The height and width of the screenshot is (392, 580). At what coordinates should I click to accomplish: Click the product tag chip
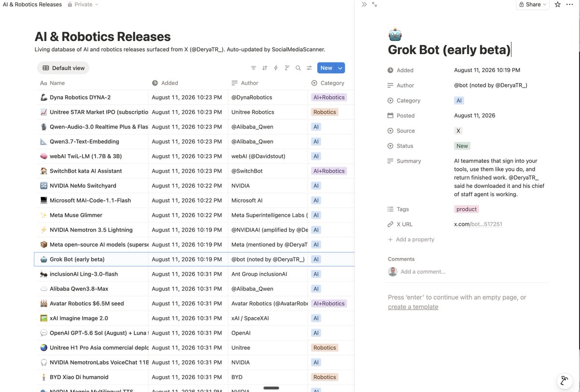(466, 209)
